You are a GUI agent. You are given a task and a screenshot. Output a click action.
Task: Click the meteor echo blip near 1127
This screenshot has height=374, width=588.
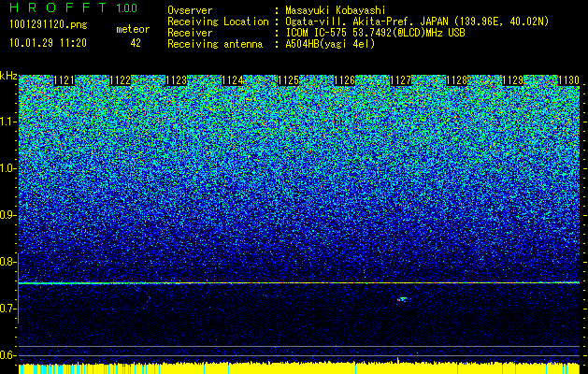[x=403, y=299]
